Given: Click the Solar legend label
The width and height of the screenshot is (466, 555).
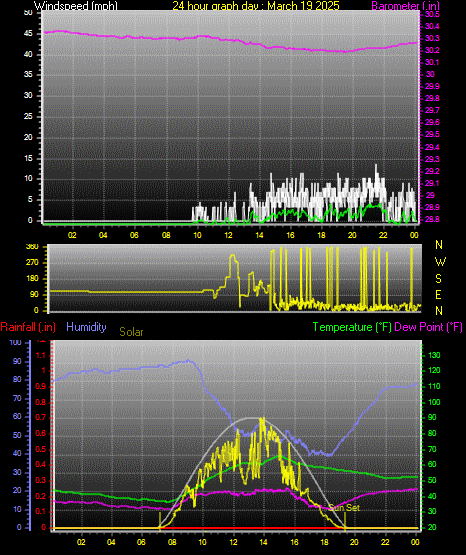Looking at the screenshot, I should (131, 332).
